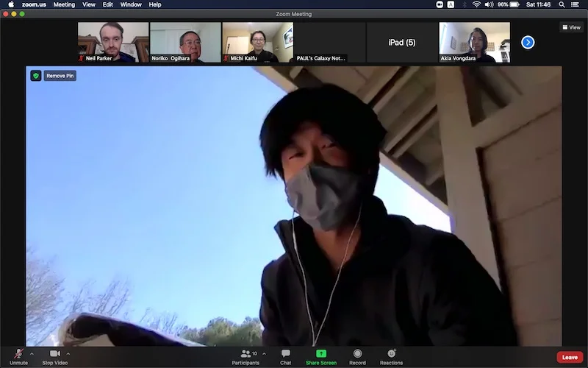The width and height of the screenshot is (588, 368).
Task: Expand the arrow next to Participants
Action: tap(264, 353)
